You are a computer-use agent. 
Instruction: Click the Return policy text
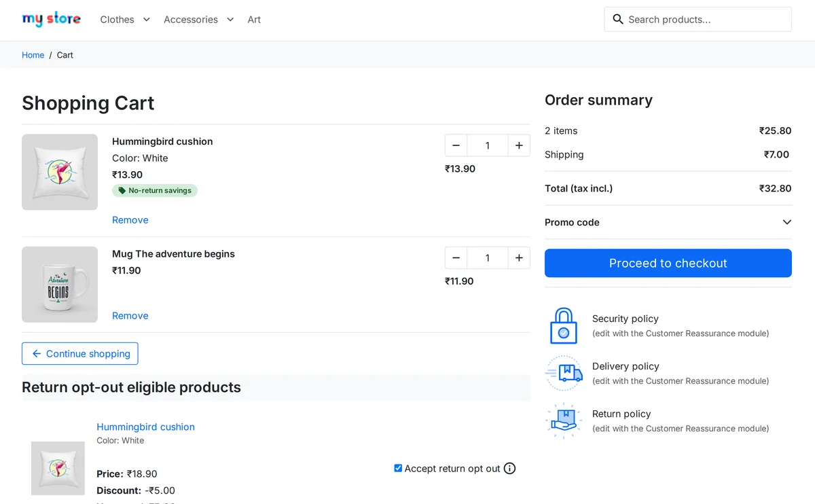tap(621, 414)
